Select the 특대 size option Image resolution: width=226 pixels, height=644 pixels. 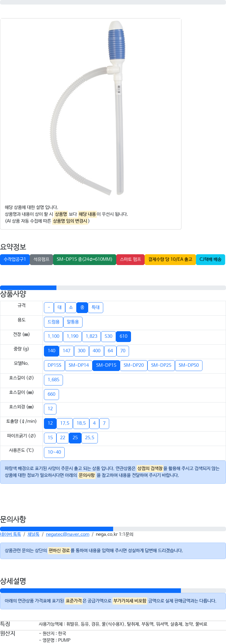click(x=96, y=307)
